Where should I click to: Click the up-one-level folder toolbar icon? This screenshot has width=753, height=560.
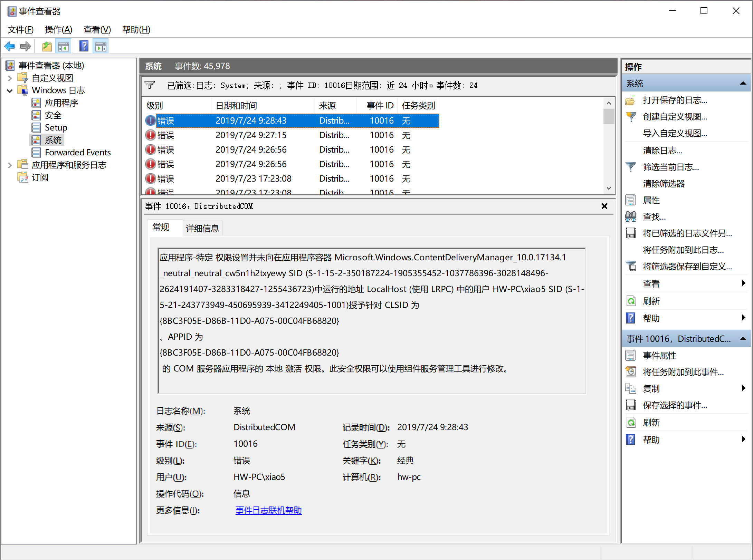pyautogui.click(x=47, y=46)
